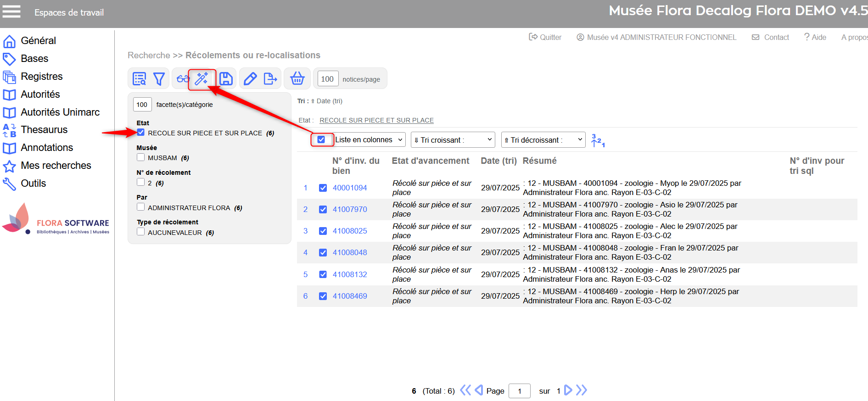
Task: Click the page number input field
Action: [520, 391]
